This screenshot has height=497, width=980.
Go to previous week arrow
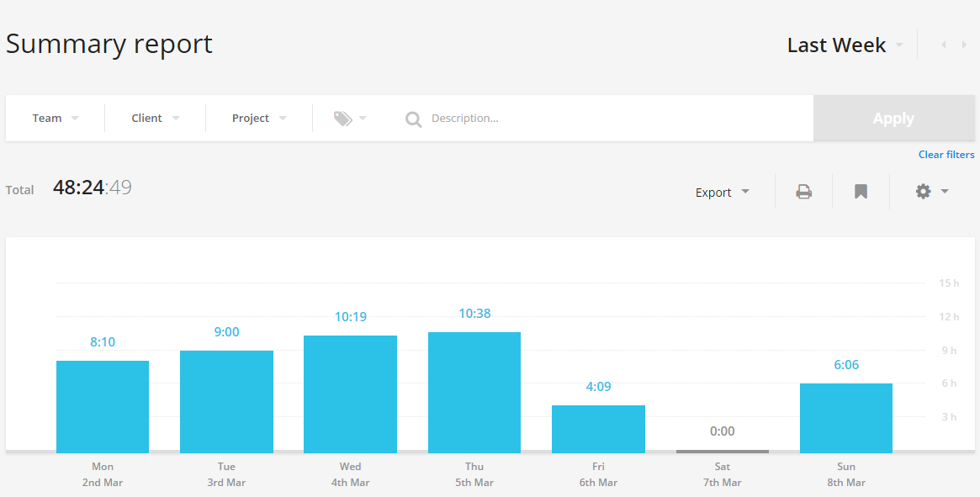[x=944, y=45]
